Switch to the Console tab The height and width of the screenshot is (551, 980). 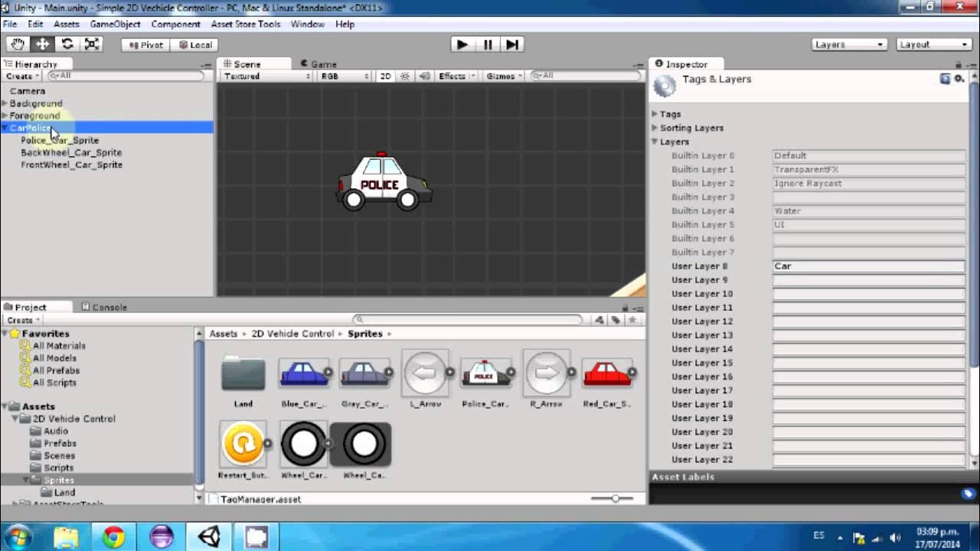(x=104, y=307)
